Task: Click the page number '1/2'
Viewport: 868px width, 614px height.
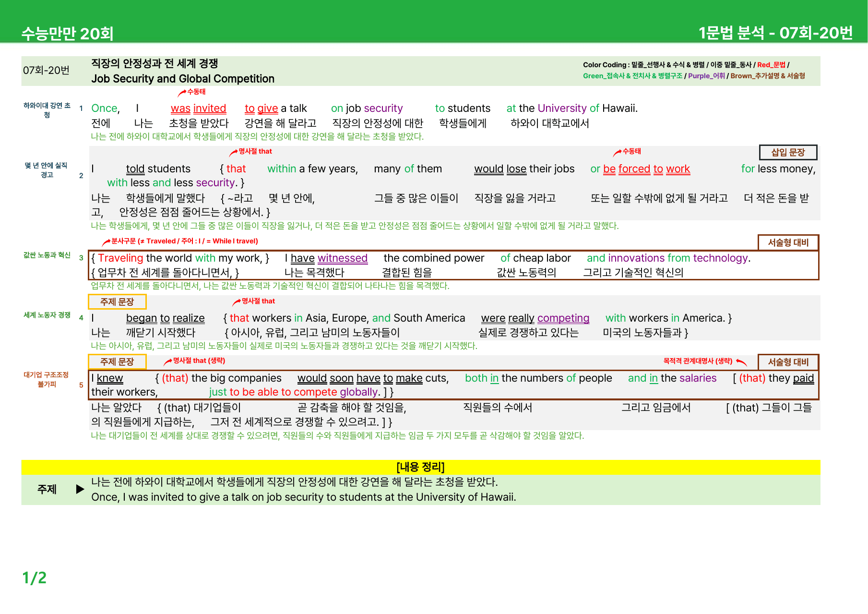Action: (x=35, y=578)
